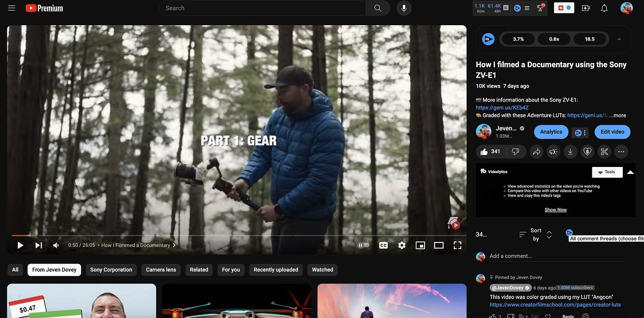Image resolution: width=644 pixels, height=318 pixels.
Task: Open the bar chart stats icon in header
Action: (506, 8)
